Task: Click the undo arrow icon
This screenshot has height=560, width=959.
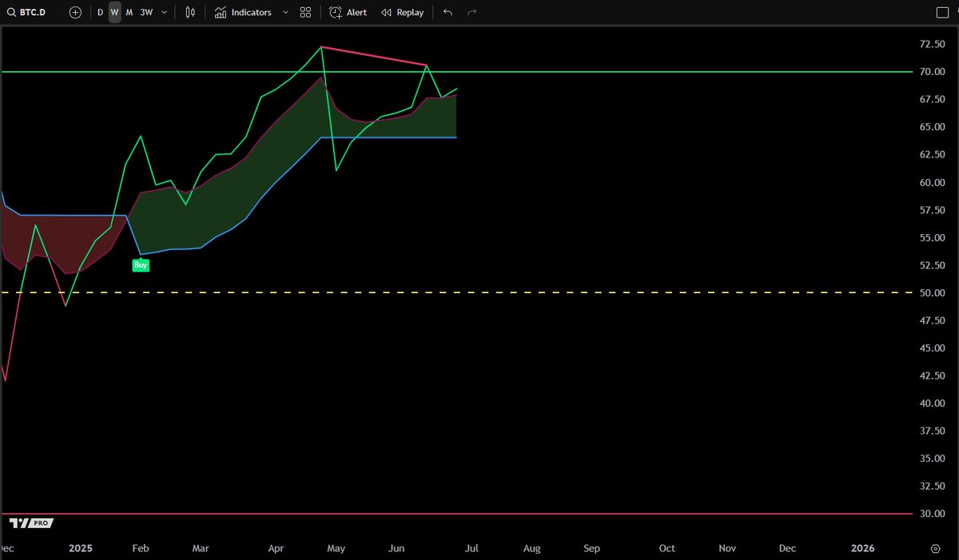Action: coord(448,12)
